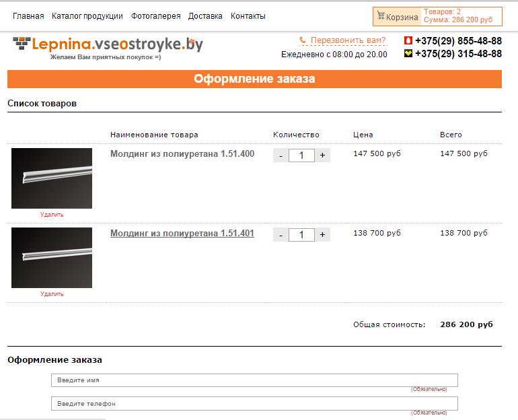518x420 pixels.
Task: Click the total price 147 500 руб in Всего column
Action: [464, 153]
